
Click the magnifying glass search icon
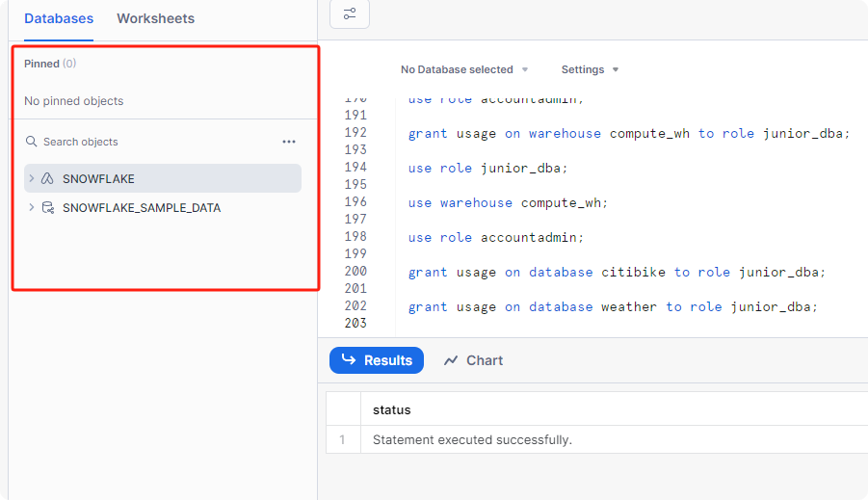click(32, 142)
